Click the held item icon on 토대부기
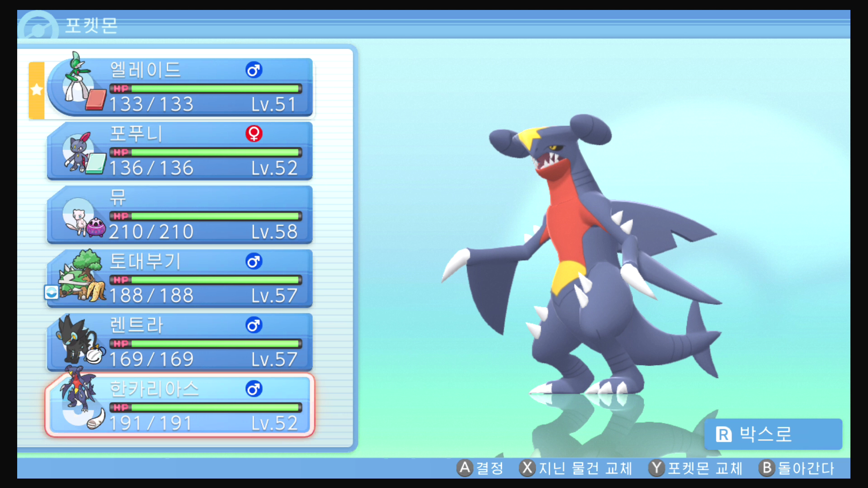Screen dimensions: 868x488 (x=96, y=291)
